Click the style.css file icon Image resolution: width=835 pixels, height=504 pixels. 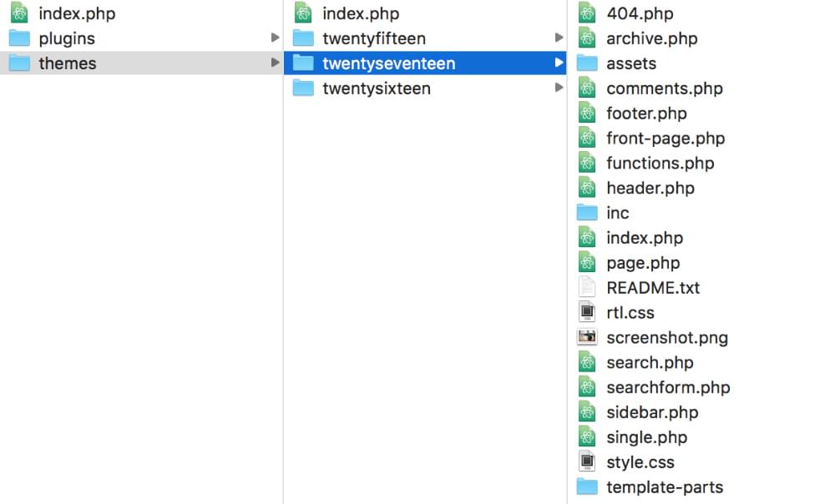tap(587, 462)
